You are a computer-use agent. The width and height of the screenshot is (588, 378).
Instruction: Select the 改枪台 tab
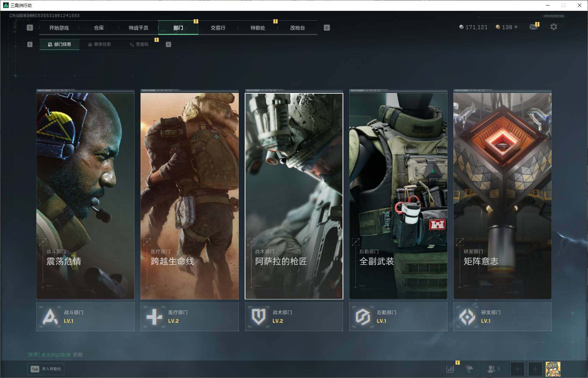coord(297,28)
